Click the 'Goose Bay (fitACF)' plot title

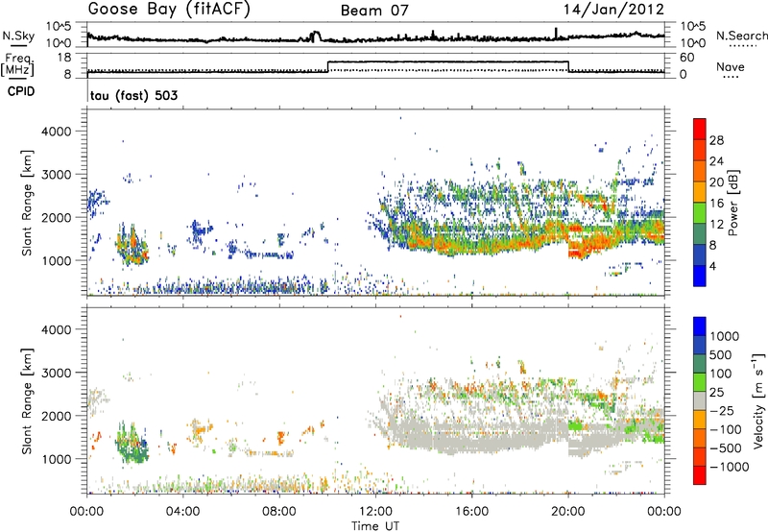(x=169, y=10)
